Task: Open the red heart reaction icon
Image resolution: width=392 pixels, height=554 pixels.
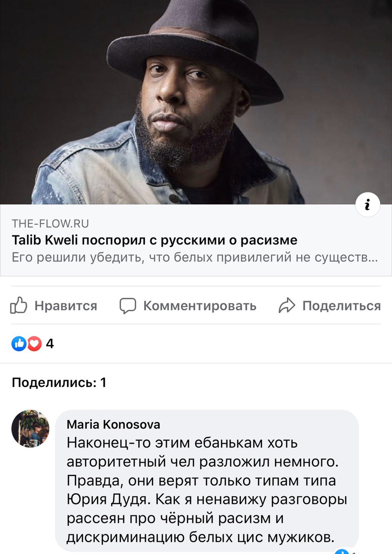Action: 34,344
